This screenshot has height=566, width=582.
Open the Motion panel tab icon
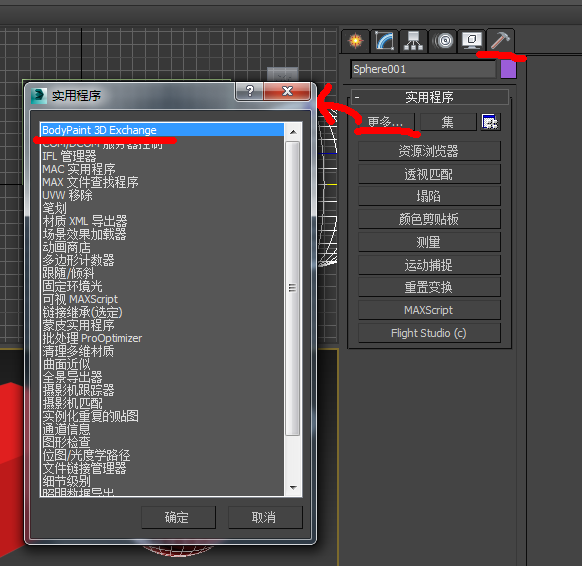click(443, 41)
